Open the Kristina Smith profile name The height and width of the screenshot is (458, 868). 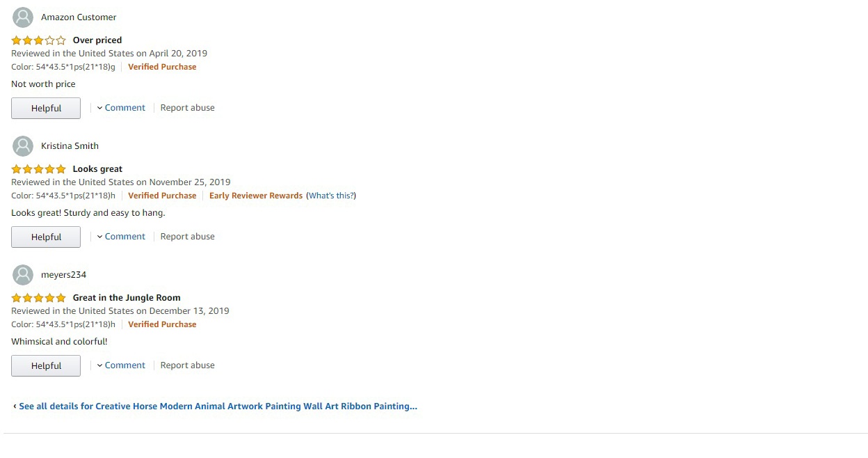tap(70, 146)
